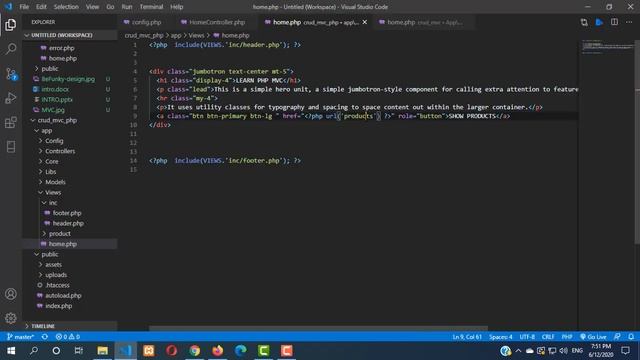This screenshot has width=640, height=360.
Task: Open the second home.php tab (crud_mvc)
Action: click(x=424, y=22)
